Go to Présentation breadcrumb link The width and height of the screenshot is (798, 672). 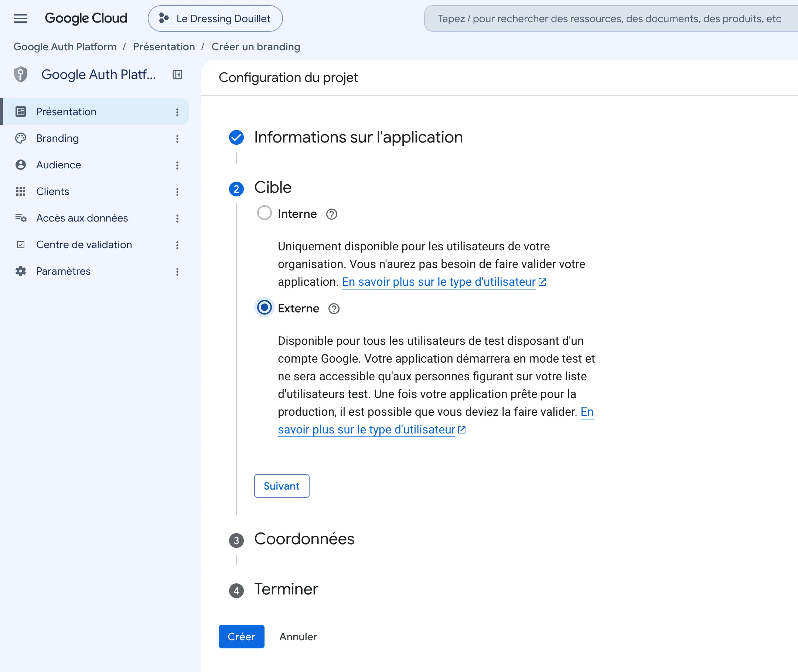point(164,47)
